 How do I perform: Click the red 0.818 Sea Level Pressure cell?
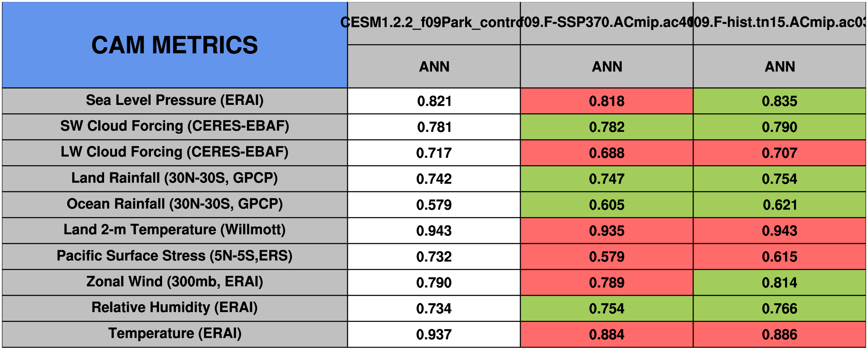point(607,101)
